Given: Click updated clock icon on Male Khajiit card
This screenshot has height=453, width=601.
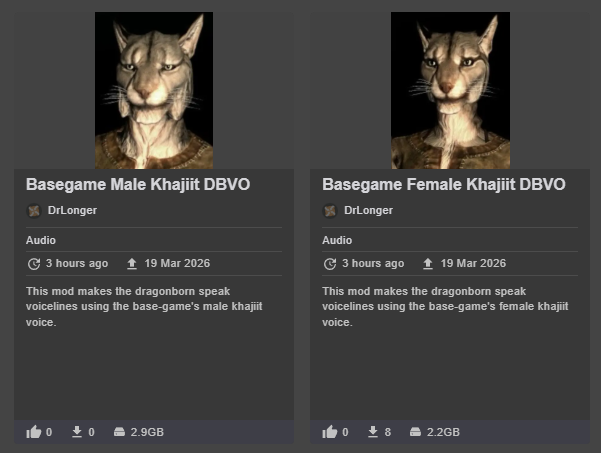Looking at the screenshot, I should (x=34, y=264).
